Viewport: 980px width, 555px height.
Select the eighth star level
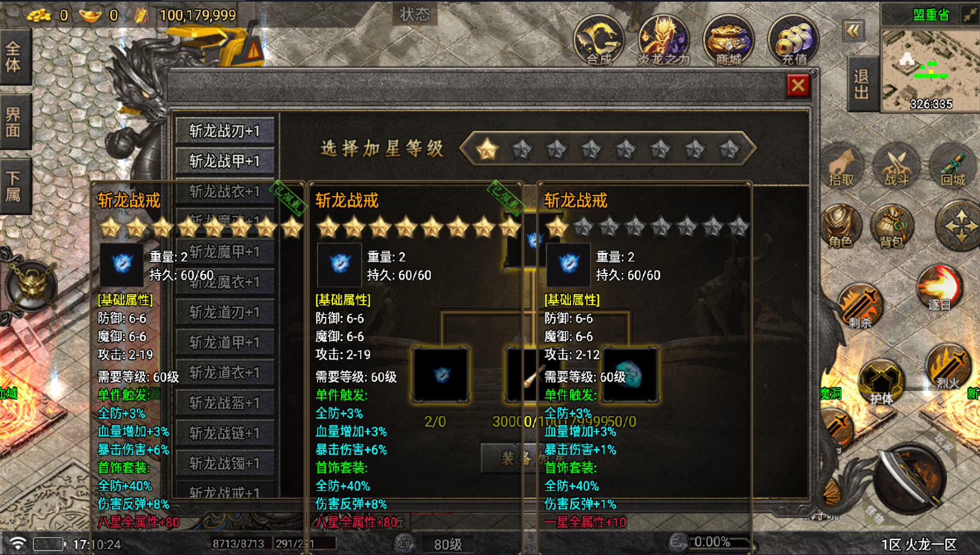(729, 149)
